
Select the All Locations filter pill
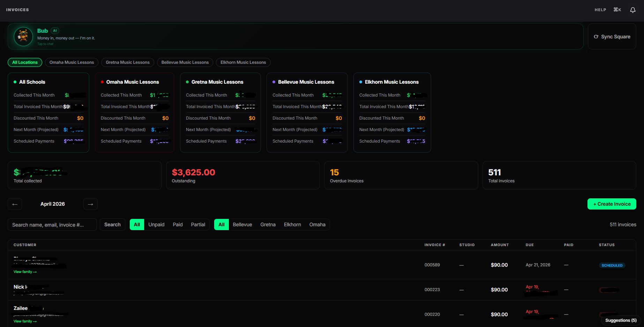coord(25,62)
